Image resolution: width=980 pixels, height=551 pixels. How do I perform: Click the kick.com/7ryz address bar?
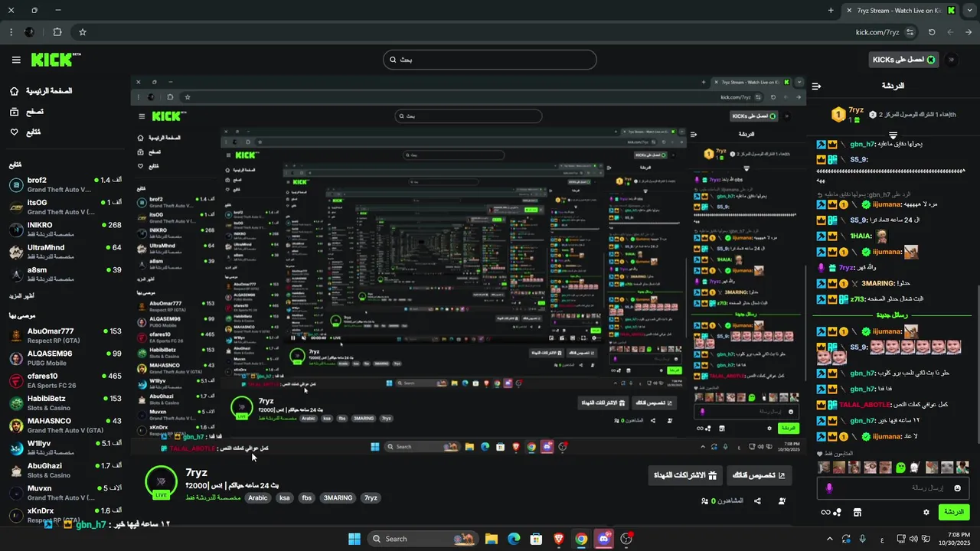[877, 32]
